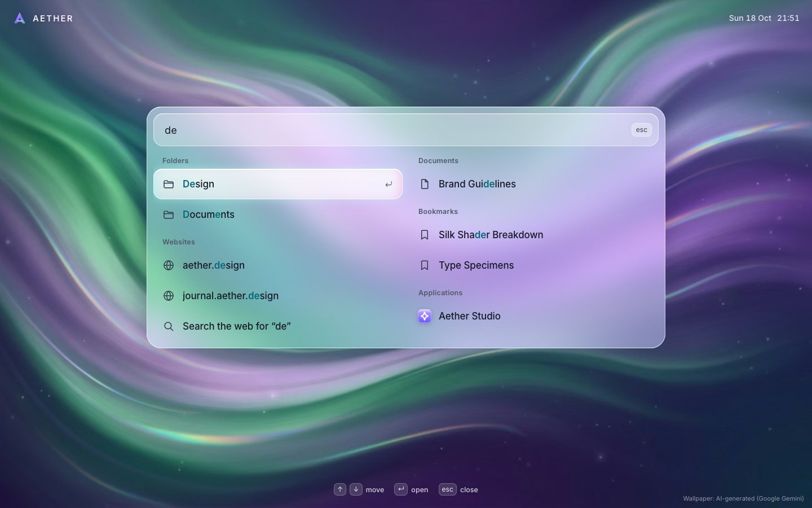812x508 pixels.
Task: Click the bookmark icon beside Silk Shader Breakdown
Action: point(425,235)
